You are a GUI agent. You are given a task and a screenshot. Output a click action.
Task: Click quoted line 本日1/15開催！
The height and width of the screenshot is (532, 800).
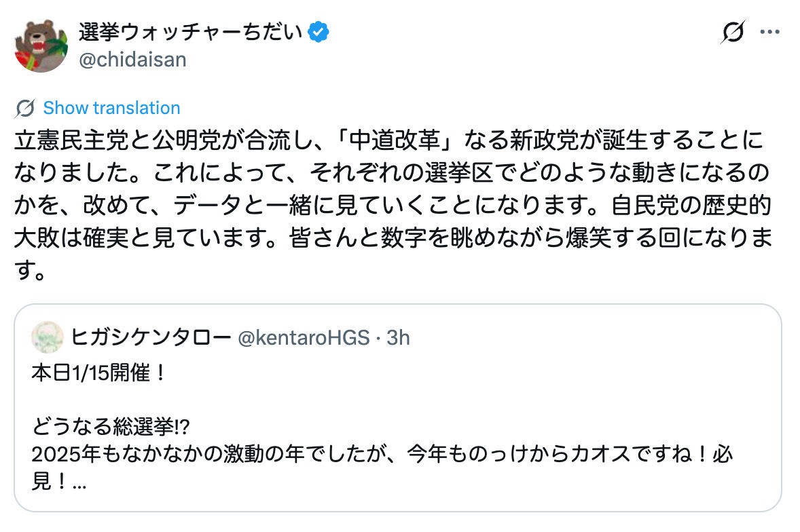tap(98, 373)
